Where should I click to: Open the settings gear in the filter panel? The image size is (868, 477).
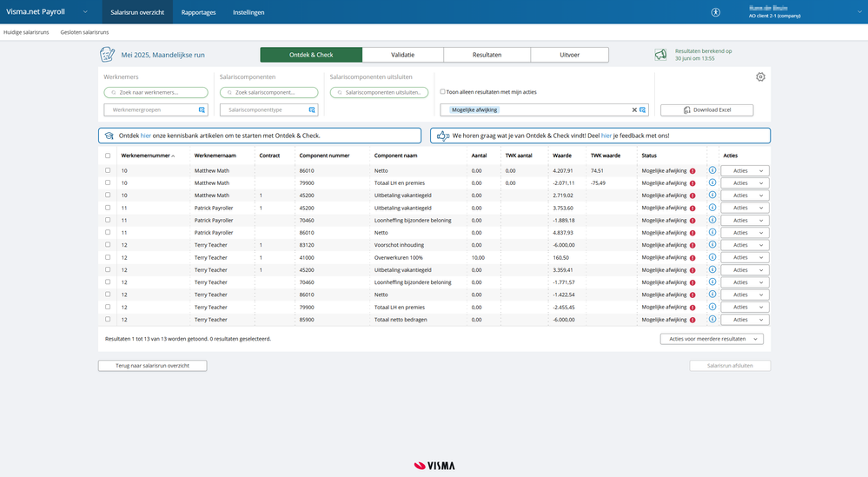(760, 77)
